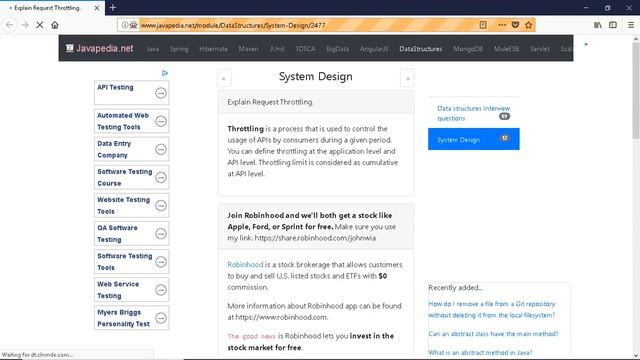640x360 pixels.
Task: Click arrow icon next to Software Testing Tools
Action: coord(161,262)
